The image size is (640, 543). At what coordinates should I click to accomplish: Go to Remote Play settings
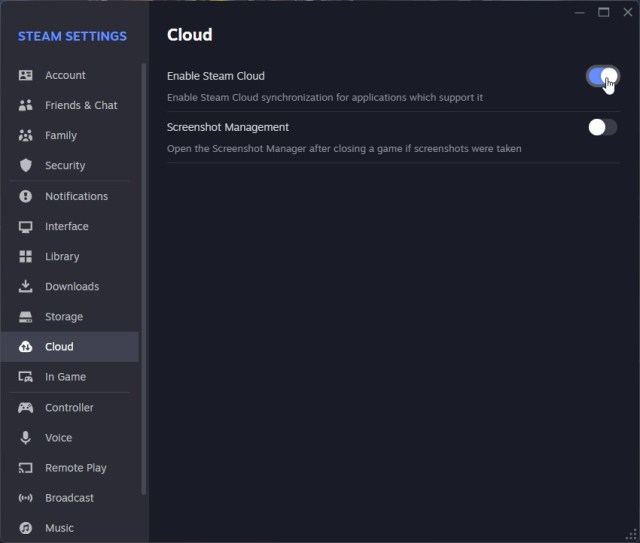(x=70, y=468)
